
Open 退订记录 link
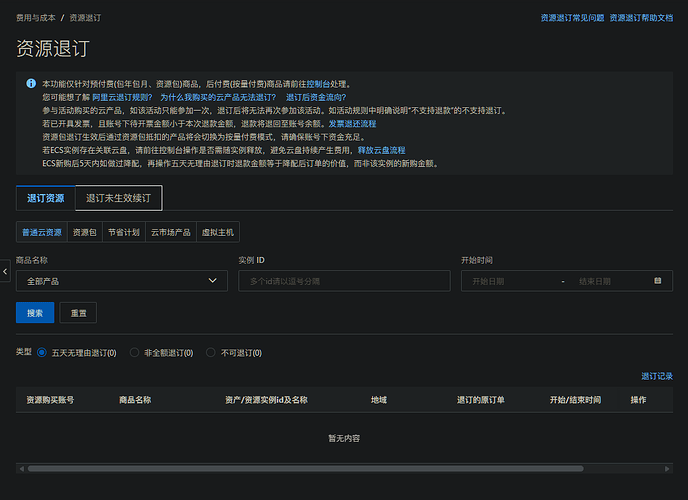pyautogui.click(x=657, y=376)
